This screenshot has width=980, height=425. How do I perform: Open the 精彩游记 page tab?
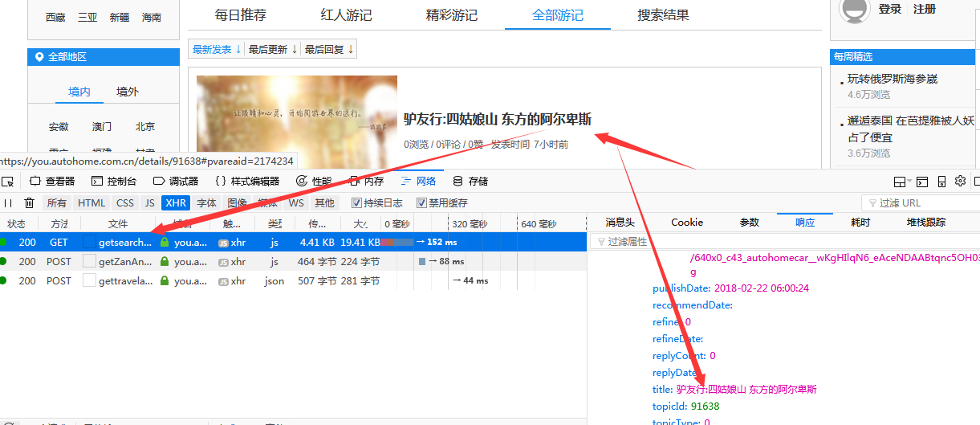pyautogui.click(x=451, y=15)
